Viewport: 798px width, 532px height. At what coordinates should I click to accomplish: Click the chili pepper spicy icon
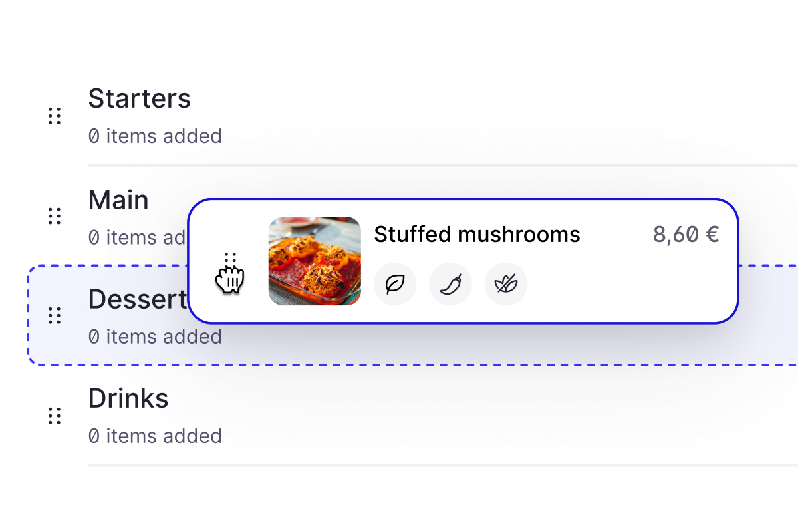coord(450,284)
